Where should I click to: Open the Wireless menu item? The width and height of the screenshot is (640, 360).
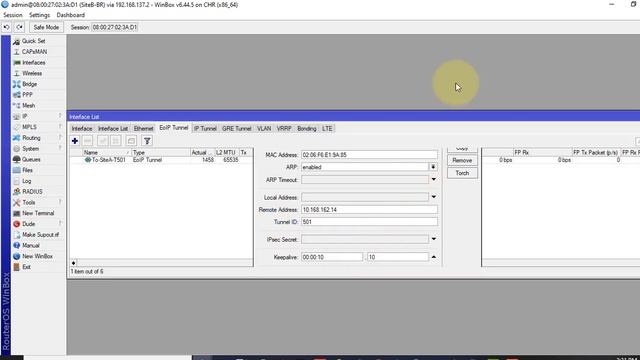pos(32,73)
